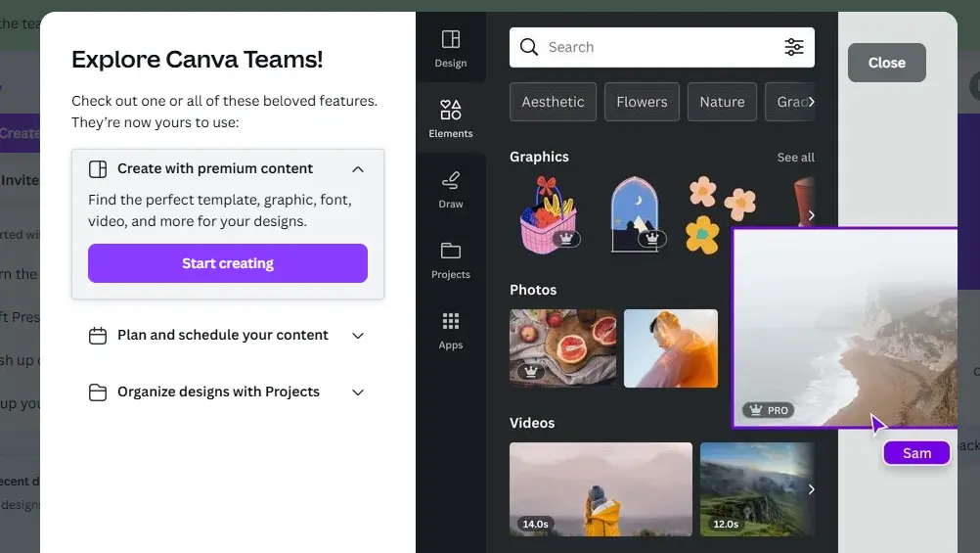
Task: Select the Aesthetic category chip
Action: click(553, 102)
